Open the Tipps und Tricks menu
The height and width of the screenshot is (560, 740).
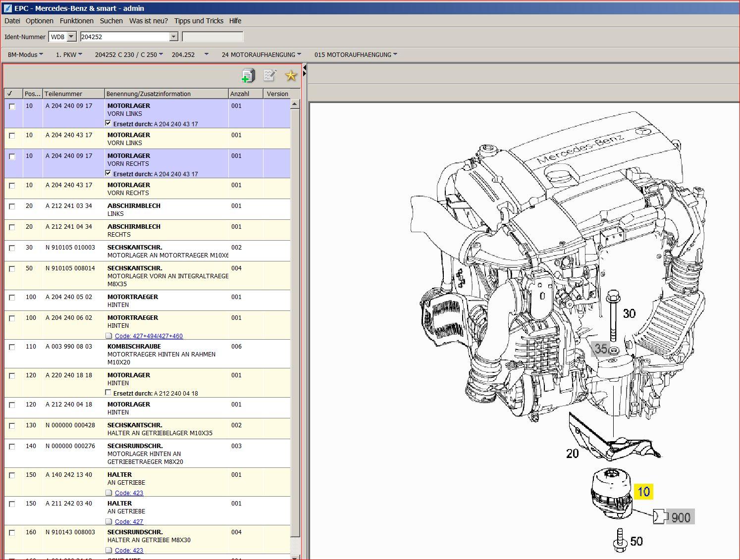tap(199, 21)
